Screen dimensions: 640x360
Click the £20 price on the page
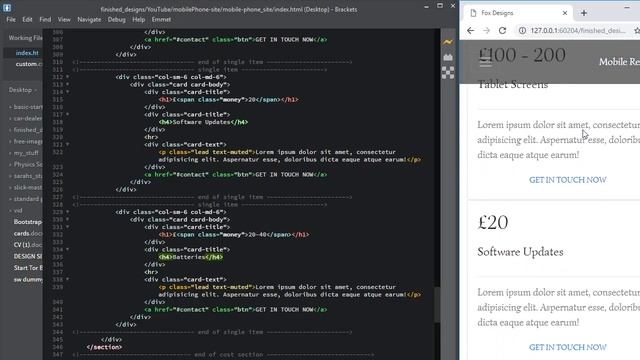coord(493,222)
